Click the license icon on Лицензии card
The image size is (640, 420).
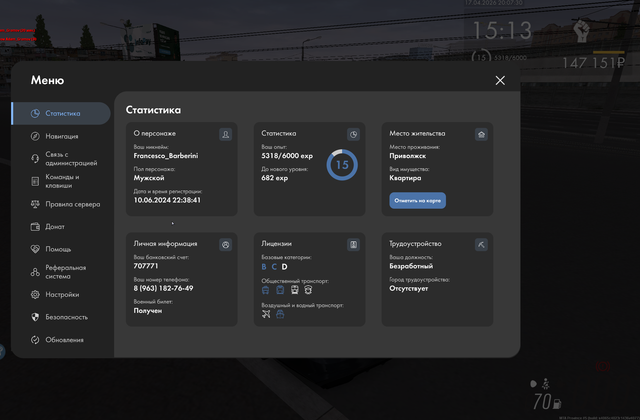353,244
